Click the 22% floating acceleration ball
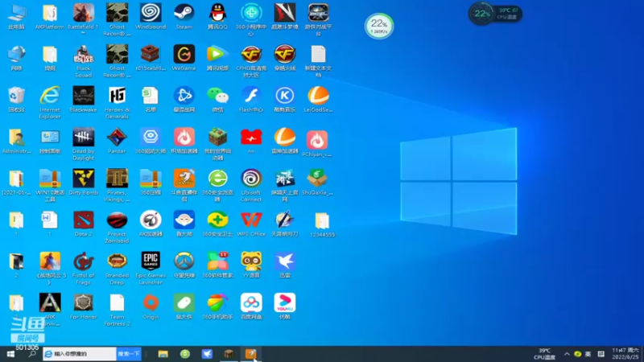The height and width of the screenshot is (362, 644). 378,27
